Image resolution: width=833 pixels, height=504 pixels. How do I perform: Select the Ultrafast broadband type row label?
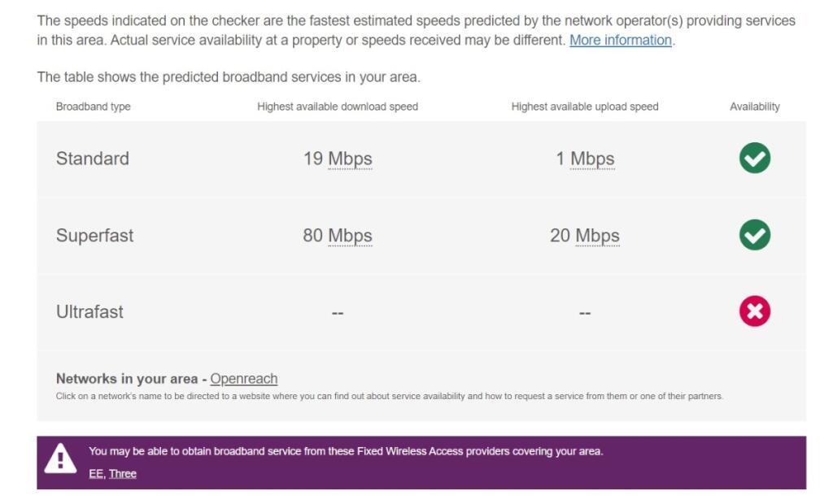[x=89, y=311]
